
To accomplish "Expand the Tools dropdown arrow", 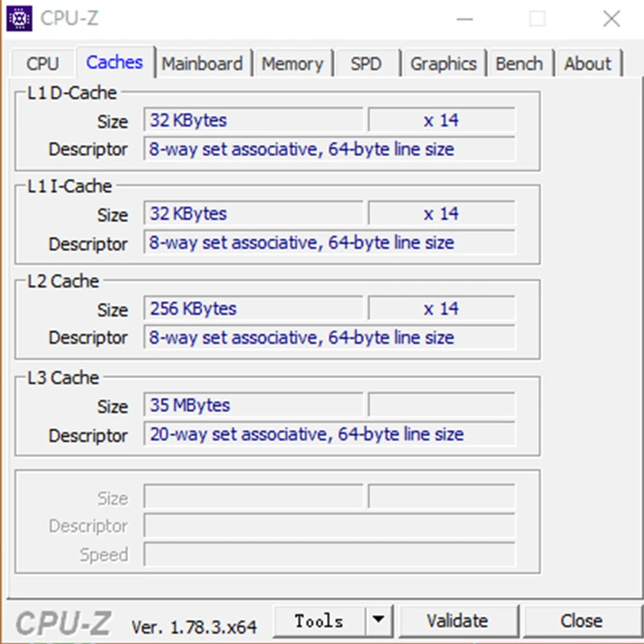I will coord(378,620).
